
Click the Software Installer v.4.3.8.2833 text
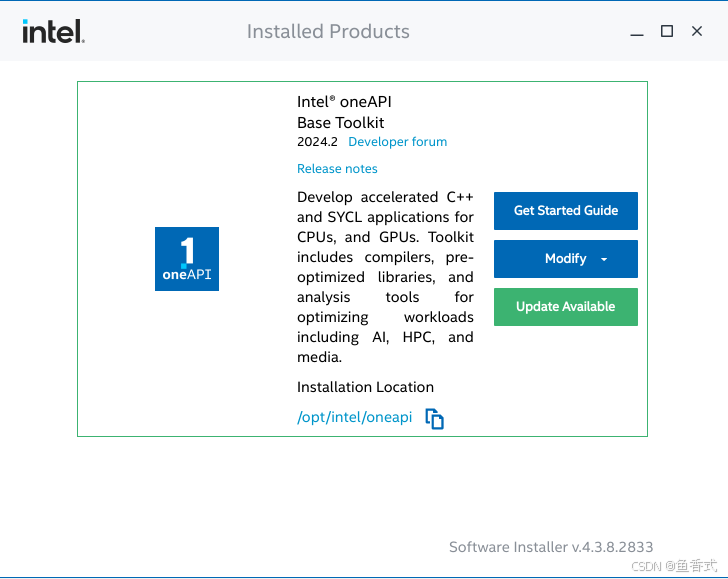click(551, 547)
